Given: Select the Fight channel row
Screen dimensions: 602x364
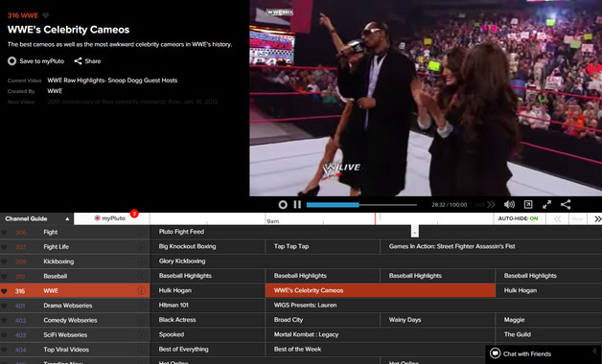Looking at the screenshot, I should coord(75,232).
